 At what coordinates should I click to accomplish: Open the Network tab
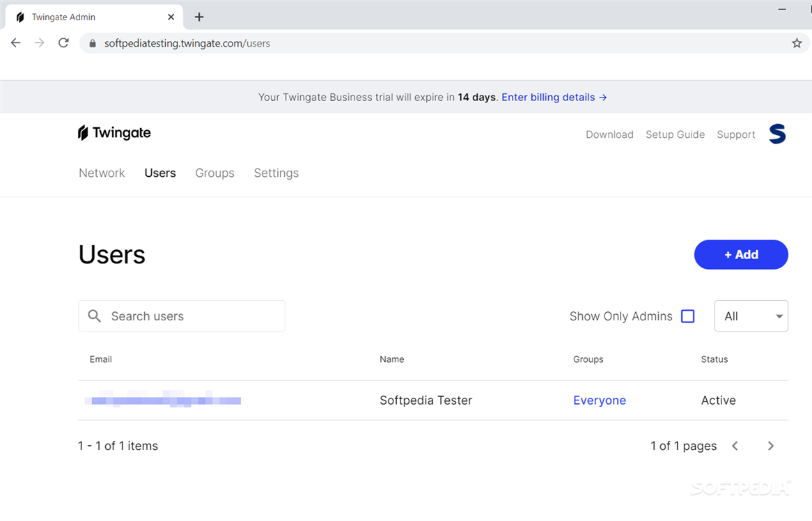[102, 173]
